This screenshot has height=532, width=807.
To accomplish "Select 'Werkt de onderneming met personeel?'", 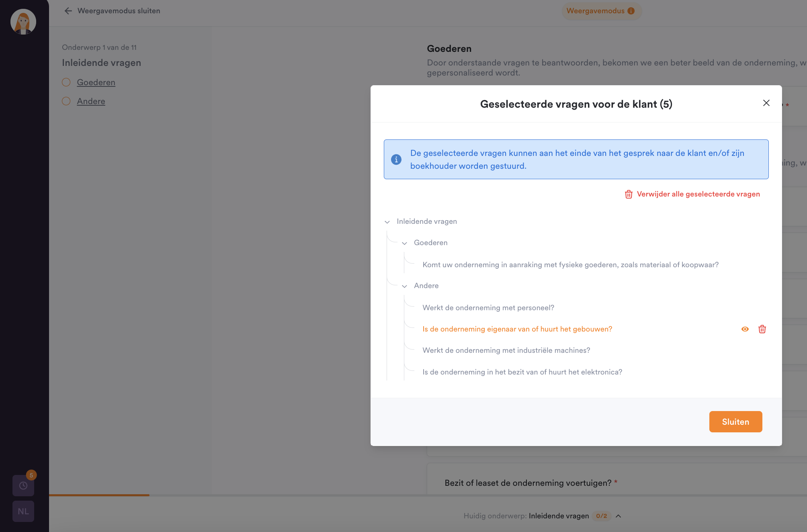I will point(488,308).
